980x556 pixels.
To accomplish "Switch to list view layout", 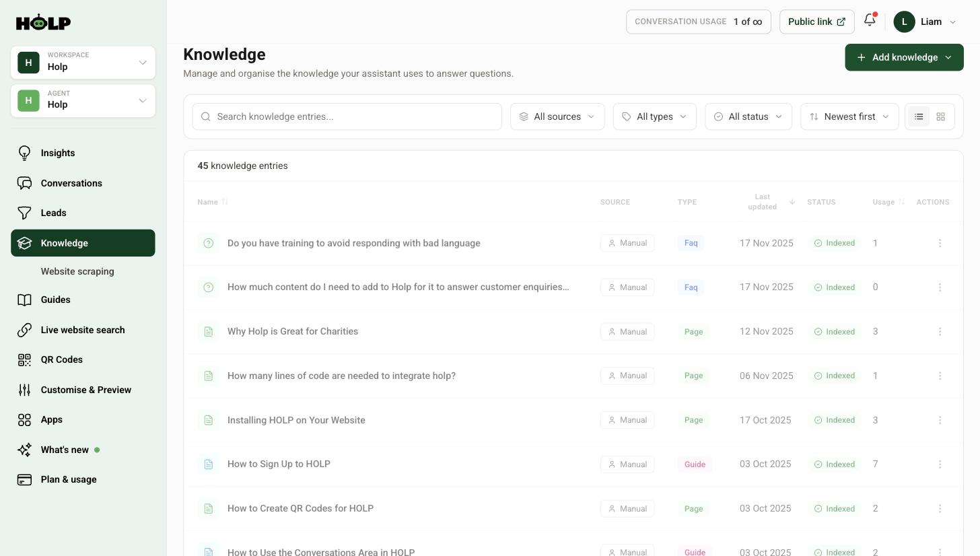I will pyautogui.click(x=919, y=116).
